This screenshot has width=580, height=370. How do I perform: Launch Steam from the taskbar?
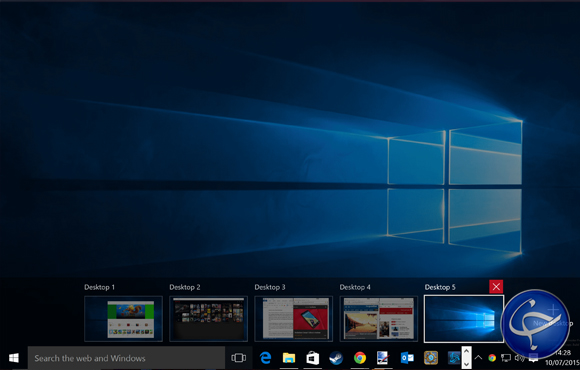pyautogui.click(x=336, y=358)
